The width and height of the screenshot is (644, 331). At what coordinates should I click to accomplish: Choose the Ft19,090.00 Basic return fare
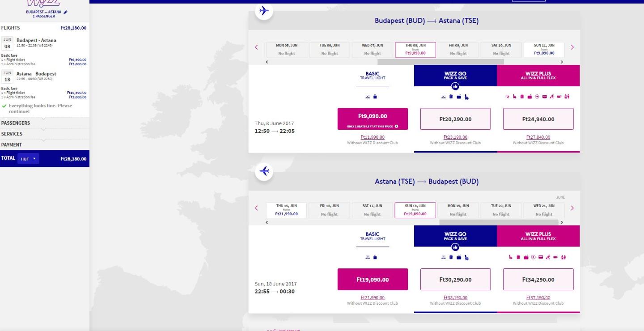pos(373,280)
